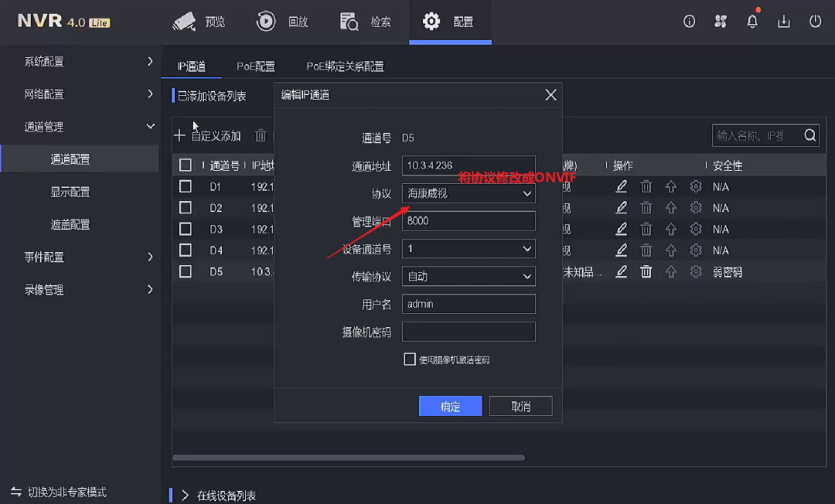Image resolution: width=835 pixels, height=504 pixels.
Task: Edit channel D1 using the pencil icon
Action: pos(621,186)
